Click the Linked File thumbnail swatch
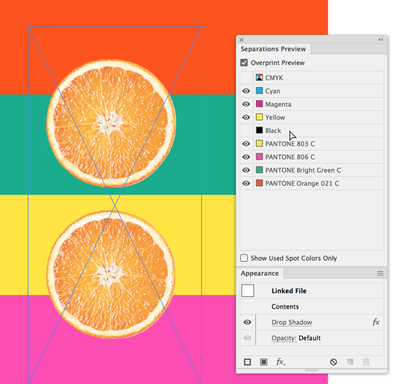The image size is (400, 384). tap(247, 291)
